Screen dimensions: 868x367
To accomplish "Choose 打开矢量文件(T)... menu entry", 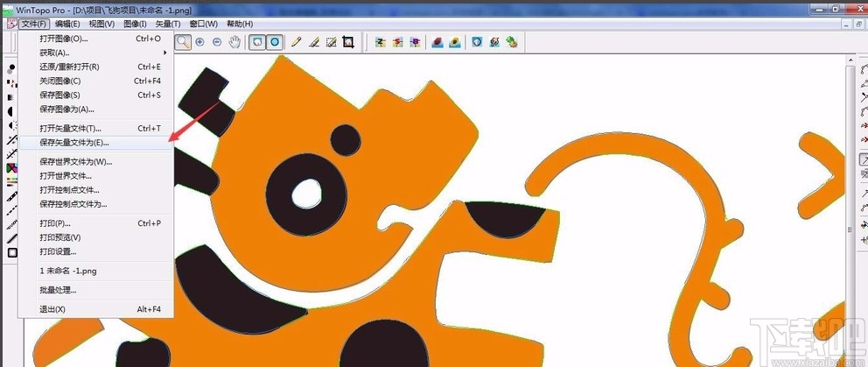I will (x=95, y=129).
